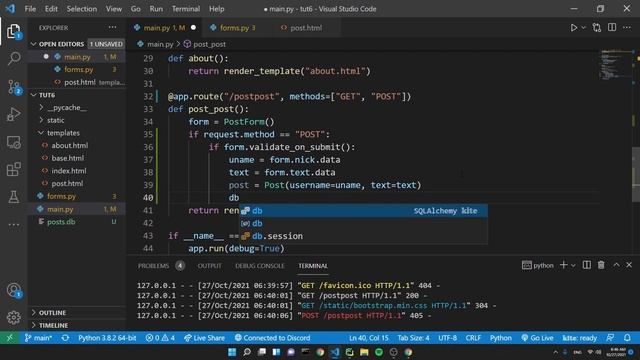This screenshot has height=360, width=640.
Task: Change CRLF line ending setting
Action: [x=473, y=338]
